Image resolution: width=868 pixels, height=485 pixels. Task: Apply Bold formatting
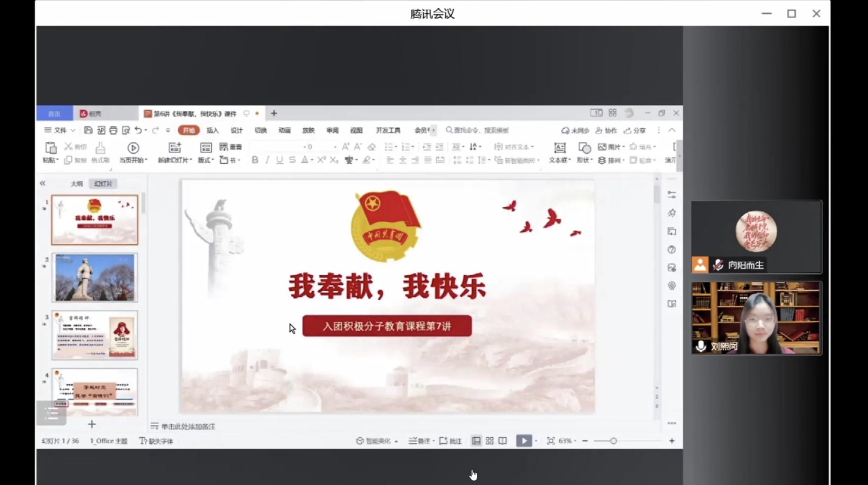point(255,160)
